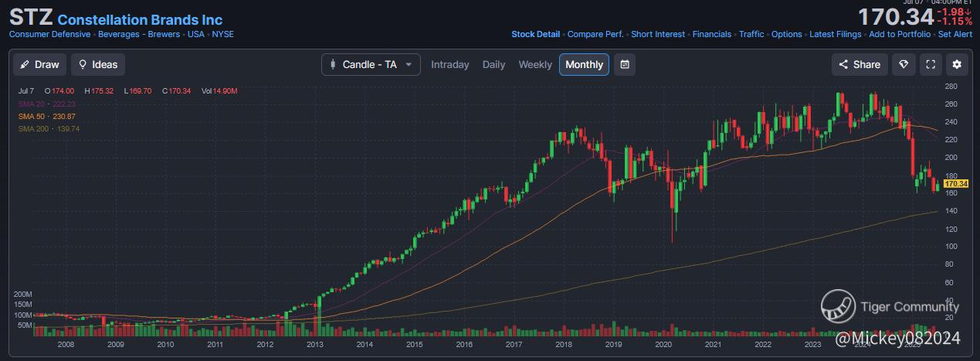Viewport: 980px width, 361px height.
Task: Open the Constellation Brands Inc company link
Action: pyautogui.click(x=140, y=19)
